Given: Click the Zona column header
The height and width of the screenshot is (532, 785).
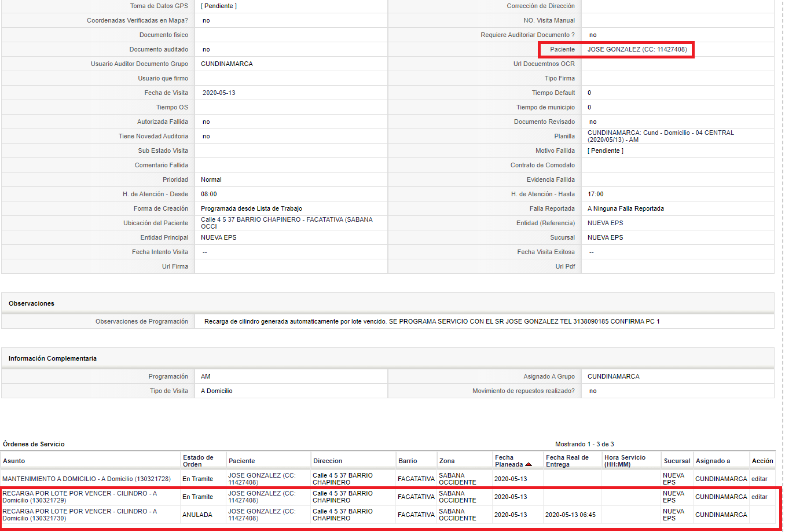Looking at the screenshot, I should 447,461.
